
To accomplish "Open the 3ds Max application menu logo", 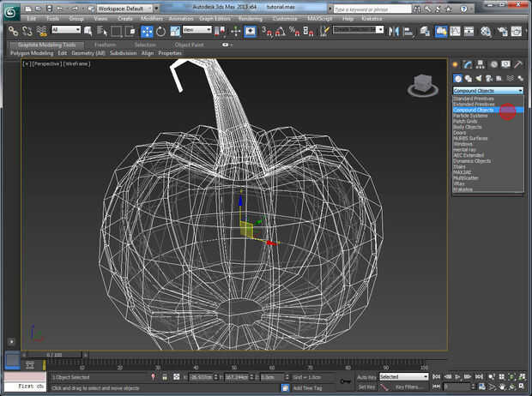I will (x=10, y=10).
